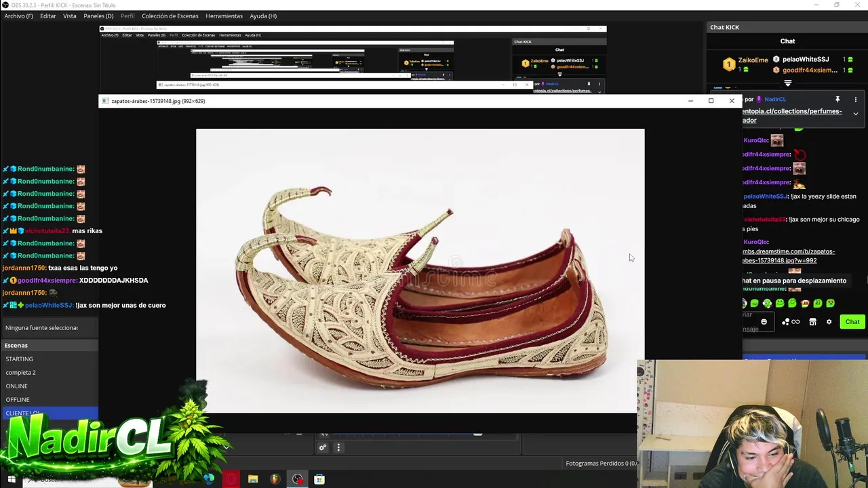Select the STARTING scene
This screenshot has width=868, height=488.
[50, 359]
